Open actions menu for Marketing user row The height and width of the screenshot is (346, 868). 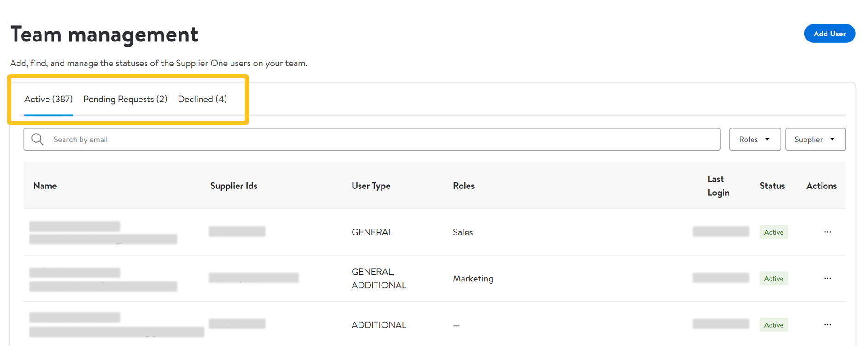[x=827, y=278]
